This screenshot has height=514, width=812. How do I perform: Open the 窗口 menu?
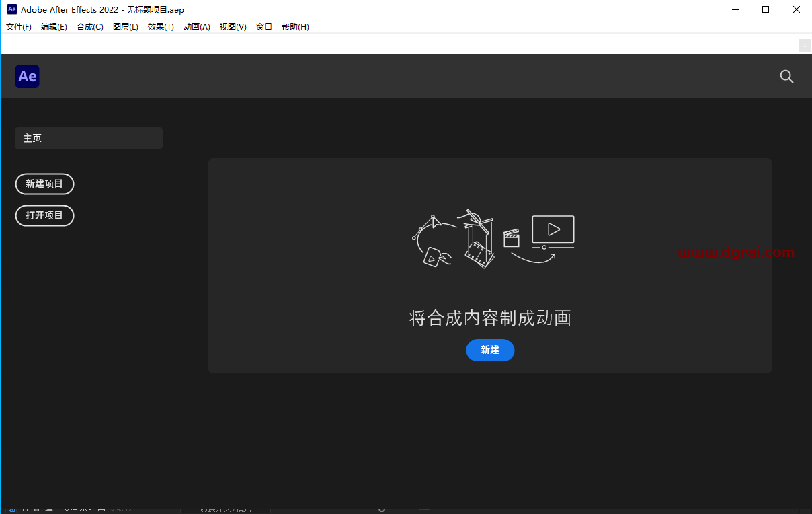coord(263,26)
